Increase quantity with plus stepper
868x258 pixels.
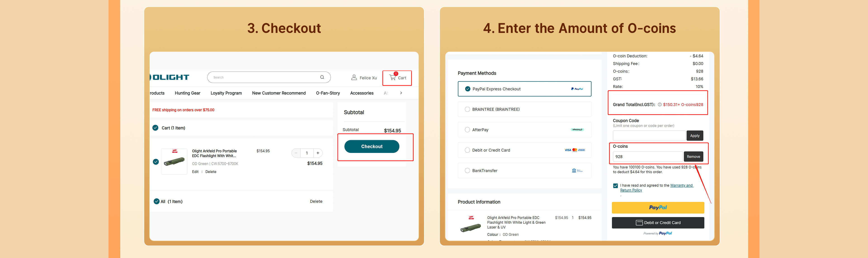coord(318,153)
